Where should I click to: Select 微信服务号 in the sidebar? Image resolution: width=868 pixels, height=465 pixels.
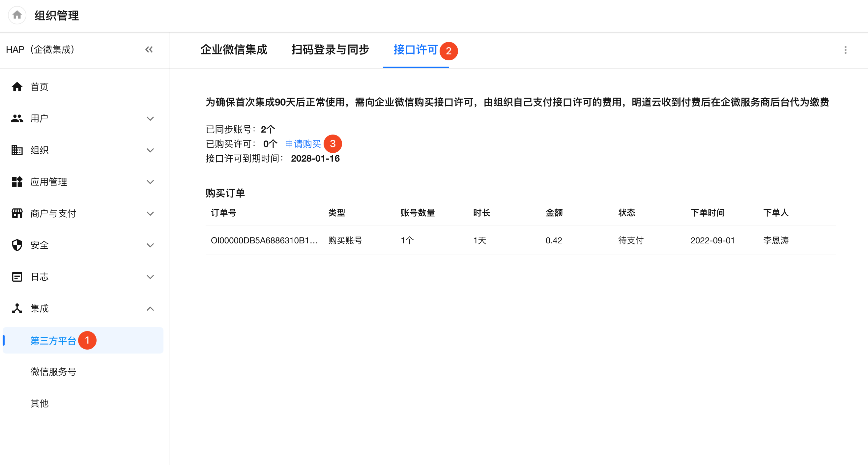[x=53, y=372]
